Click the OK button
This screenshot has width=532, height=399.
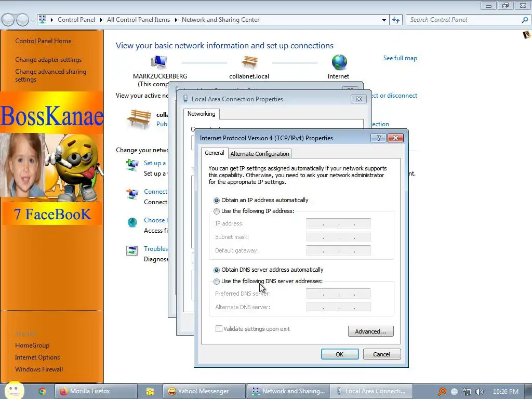340,354
